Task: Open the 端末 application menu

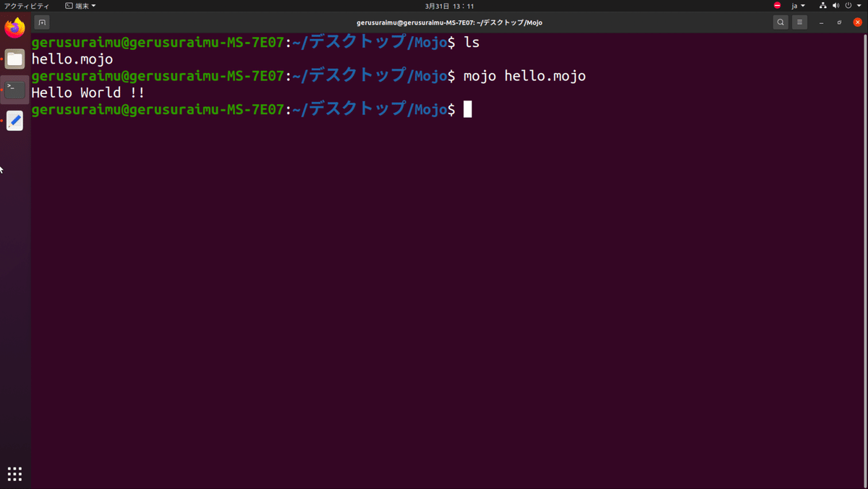Action: (80, 6)
